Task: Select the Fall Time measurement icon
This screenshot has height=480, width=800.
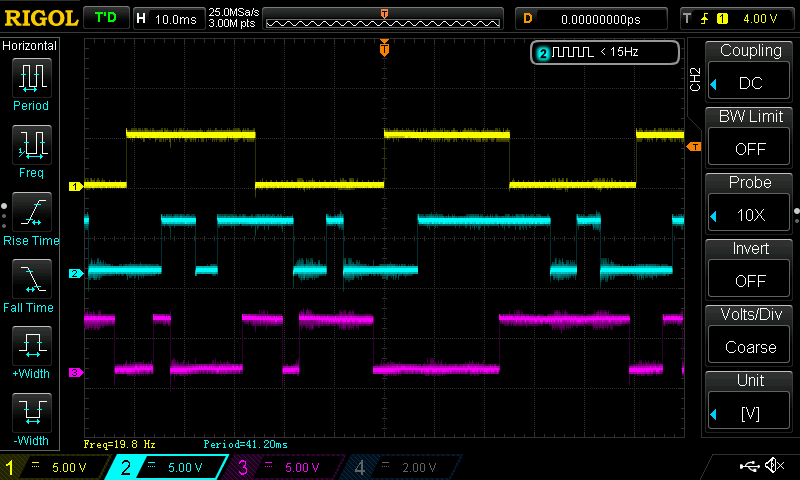Action: pyautogui.click(x=32, y=279)
